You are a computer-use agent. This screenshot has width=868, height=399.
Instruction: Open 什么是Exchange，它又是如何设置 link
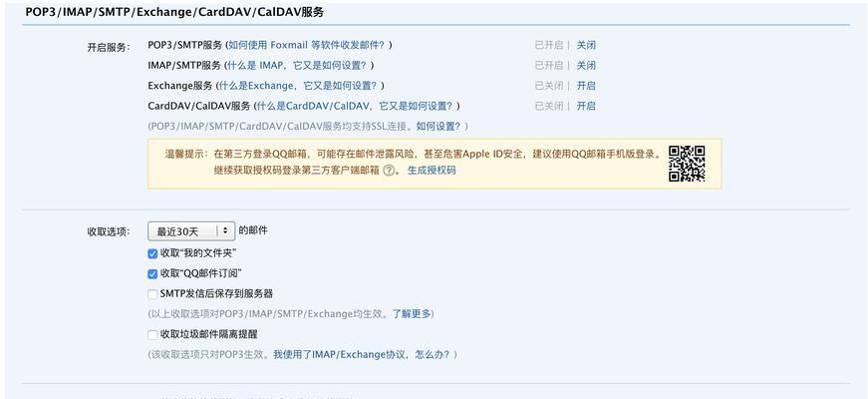click(299, 86)
